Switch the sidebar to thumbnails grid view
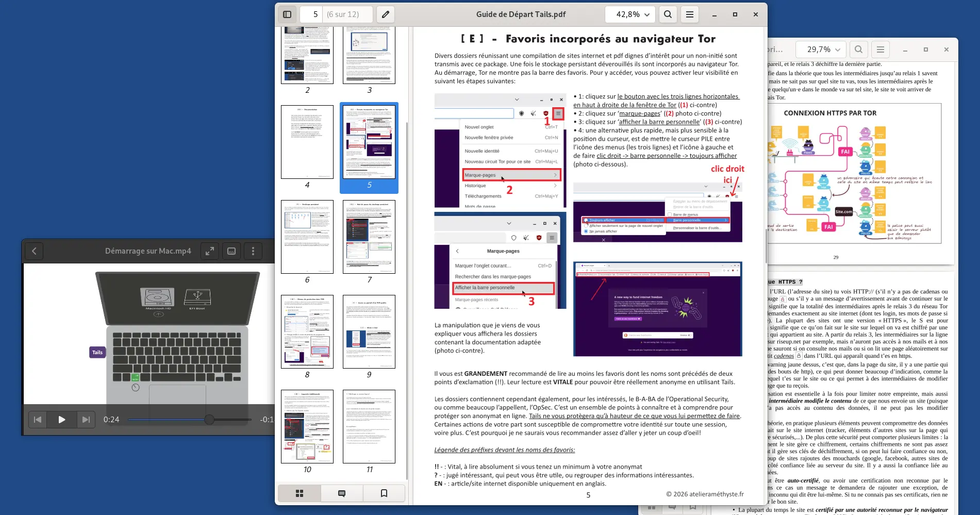Image resolution: width=980 pixels, height=515 pixels. (300, 493)
